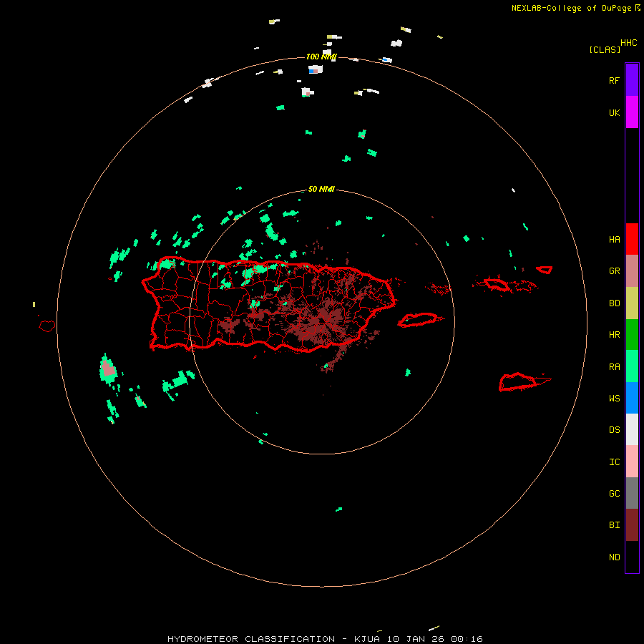The width and height of the screenshot is (644, 644).
Task: Click the UK magenta legend swatch
Action: 632,112
